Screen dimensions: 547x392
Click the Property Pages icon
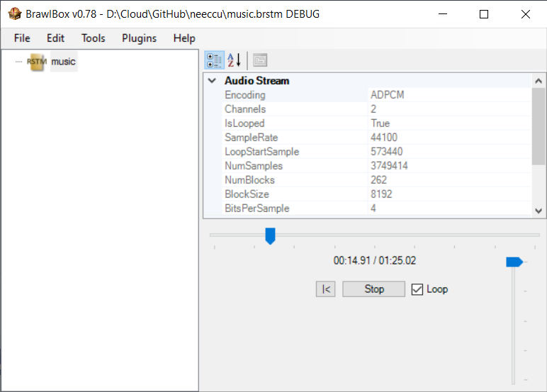tap(260, 60)
